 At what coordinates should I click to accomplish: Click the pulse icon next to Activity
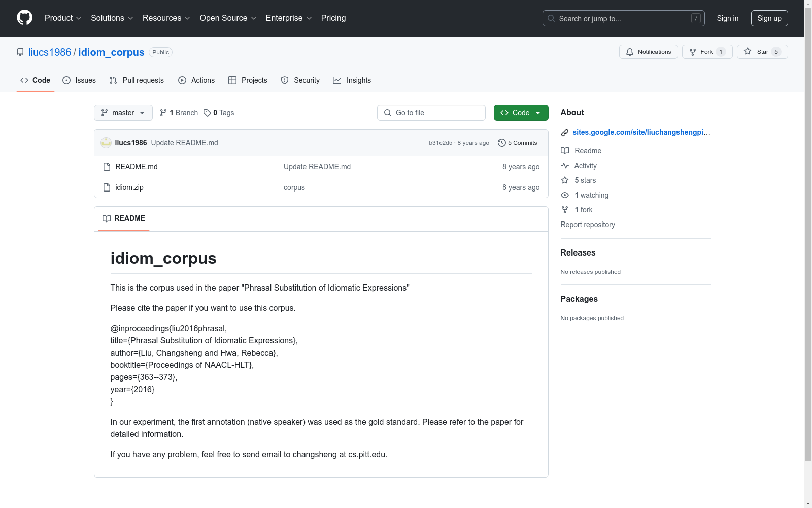coord(565,166)
